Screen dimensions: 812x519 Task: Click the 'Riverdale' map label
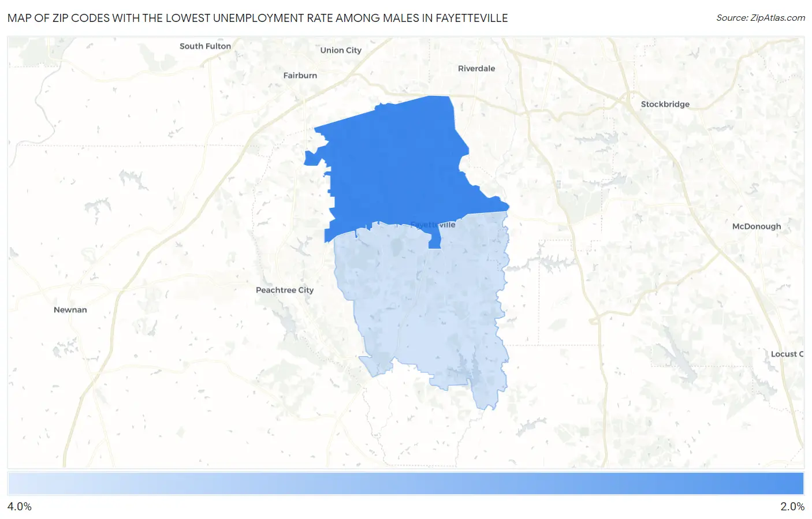[x=476, y=69]
